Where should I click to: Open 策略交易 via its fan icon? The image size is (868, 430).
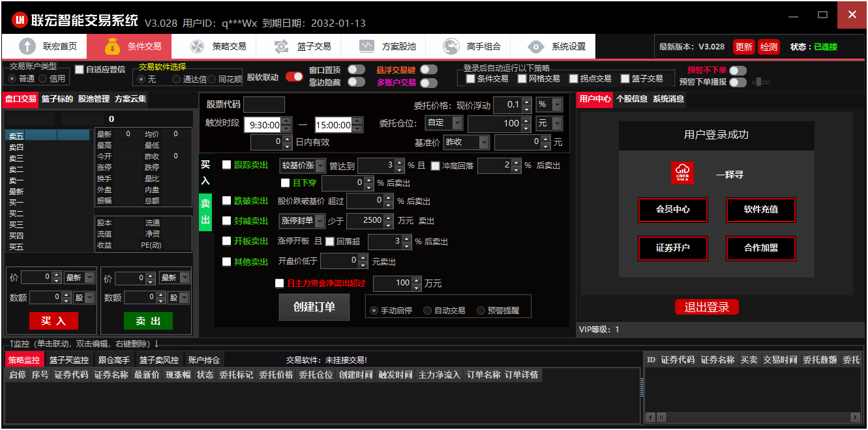coord(197,46)
